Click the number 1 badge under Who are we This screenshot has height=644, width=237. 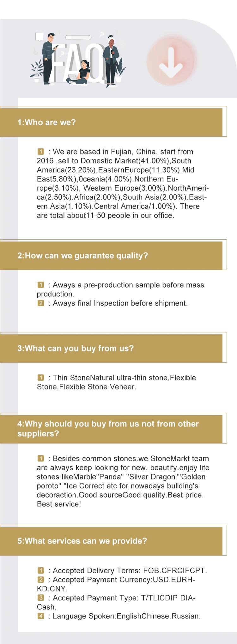pyautogui.click(x=41, y=152)
